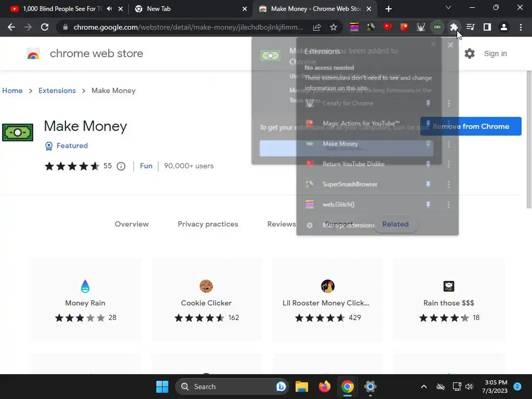Show hidden system tray icons

point(424,387)
